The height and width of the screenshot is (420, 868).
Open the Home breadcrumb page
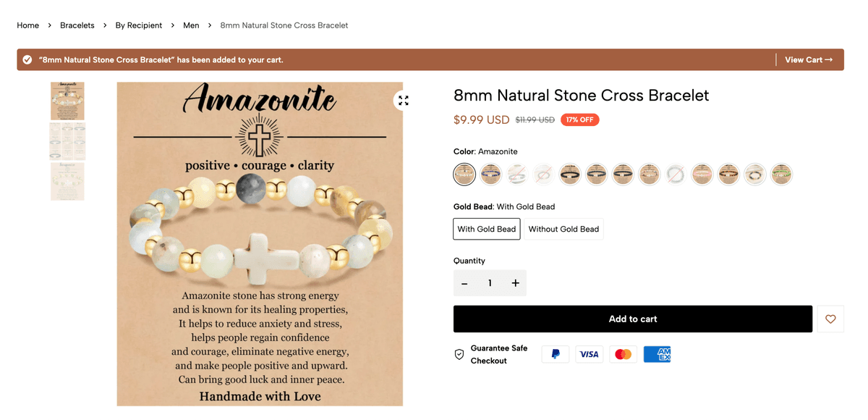click(27, 25)
